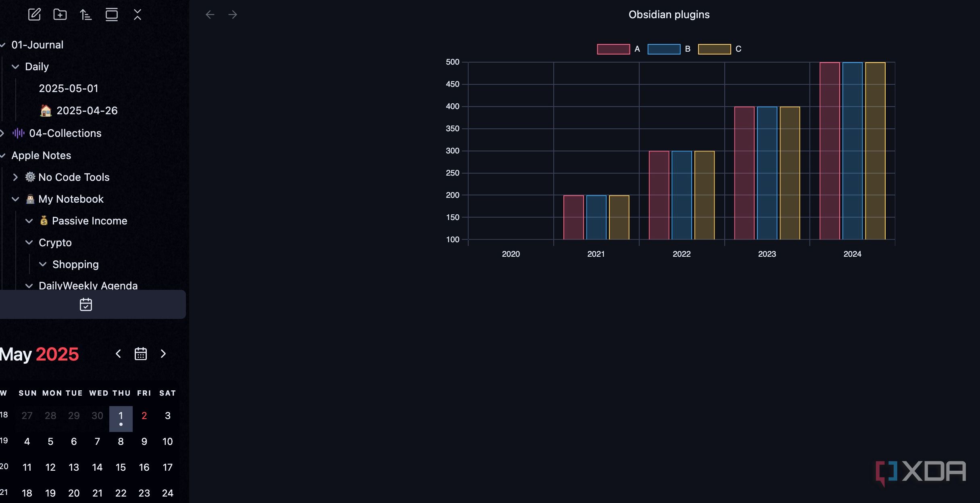980x503 pixels.
Task: Click the audio waveform icon beside 04-Collections
Action: click(x=19, y=133)
